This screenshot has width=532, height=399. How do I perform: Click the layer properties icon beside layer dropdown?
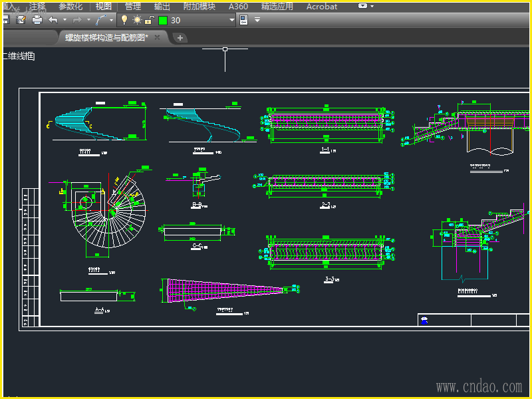[x=243, y=20]
